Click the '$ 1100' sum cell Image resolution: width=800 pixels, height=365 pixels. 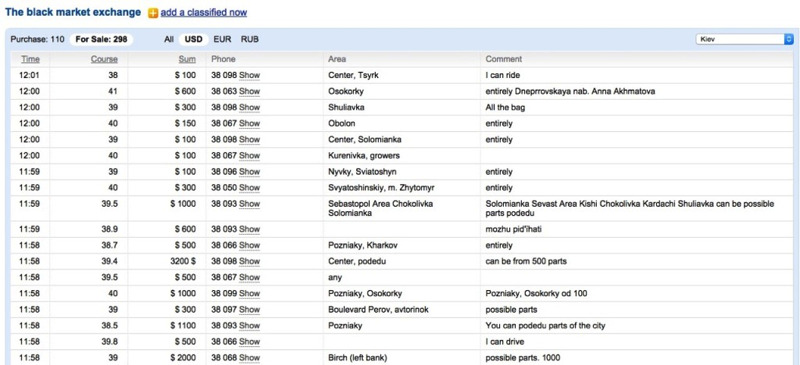pyautogui.click(x=183, y=326)
